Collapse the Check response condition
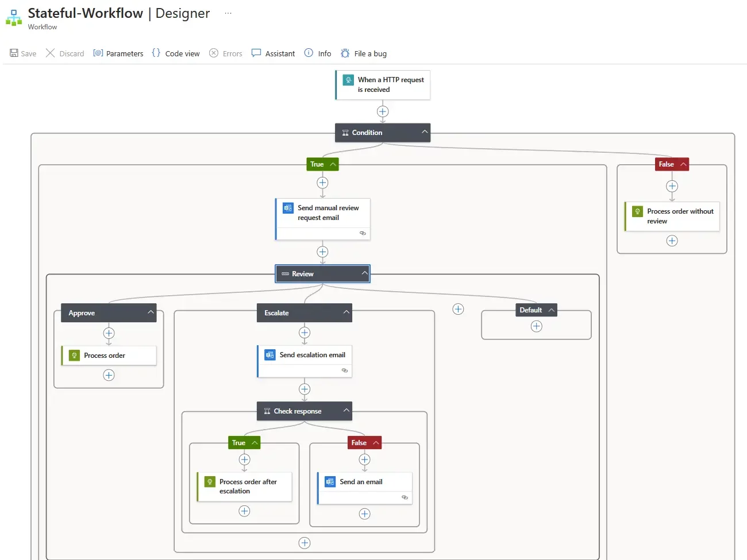747x560 pixels. coord(346,411)
